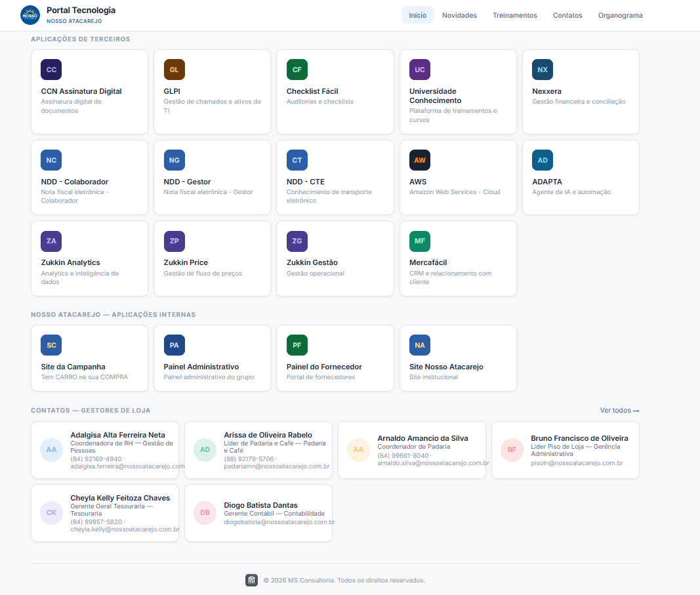Click the SC Site da Campanha icon
Image resolution: width=700 pixels, height=595 pixels.
tap(51, 345)
